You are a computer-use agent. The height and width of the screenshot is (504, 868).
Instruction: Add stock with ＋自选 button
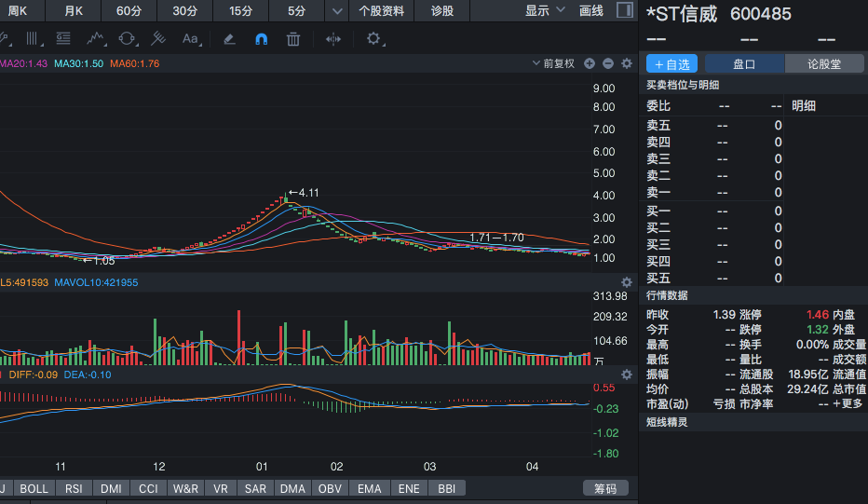coord(672,63)
